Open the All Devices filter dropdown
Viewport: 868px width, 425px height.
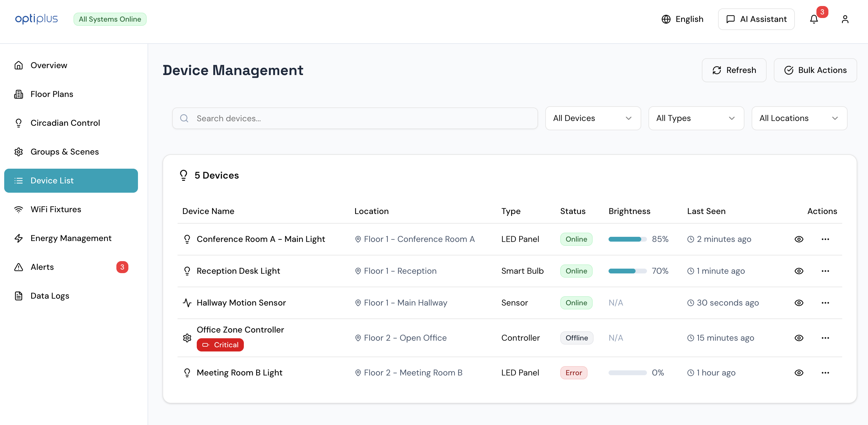[x=593, y=118]
